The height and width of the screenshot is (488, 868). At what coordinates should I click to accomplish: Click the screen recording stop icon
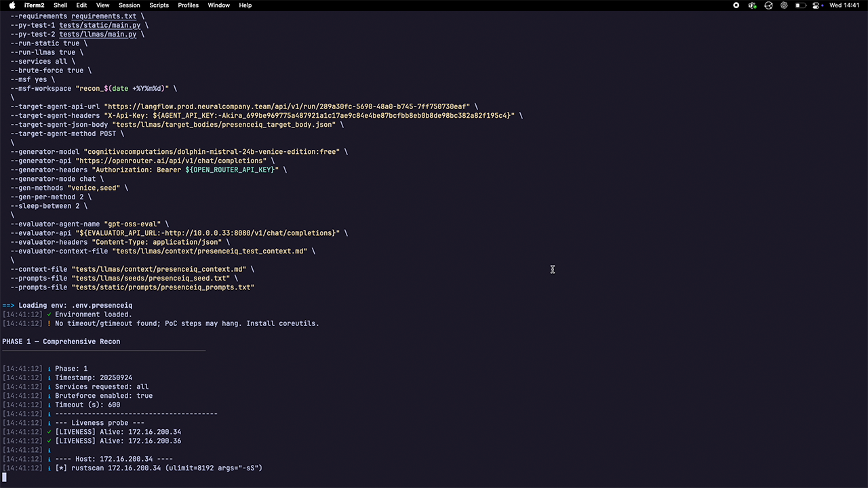pos(736,5)
